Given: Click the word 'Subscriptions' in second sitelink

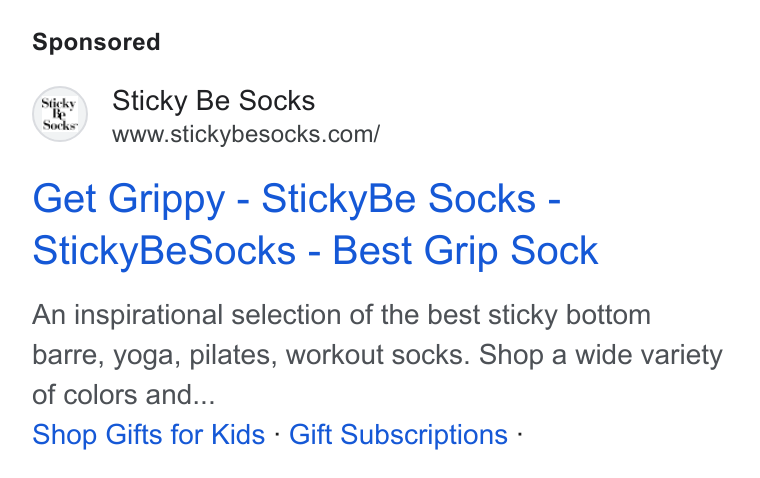Looking at the screenshot, I should point(424,434).
